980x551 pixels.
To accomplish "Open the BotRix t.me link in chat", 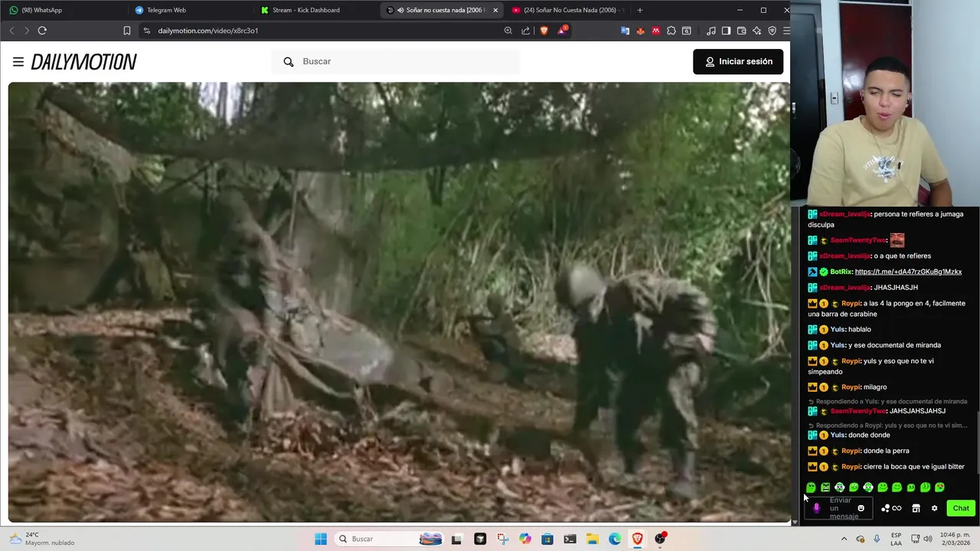I will tap(908, 272).
